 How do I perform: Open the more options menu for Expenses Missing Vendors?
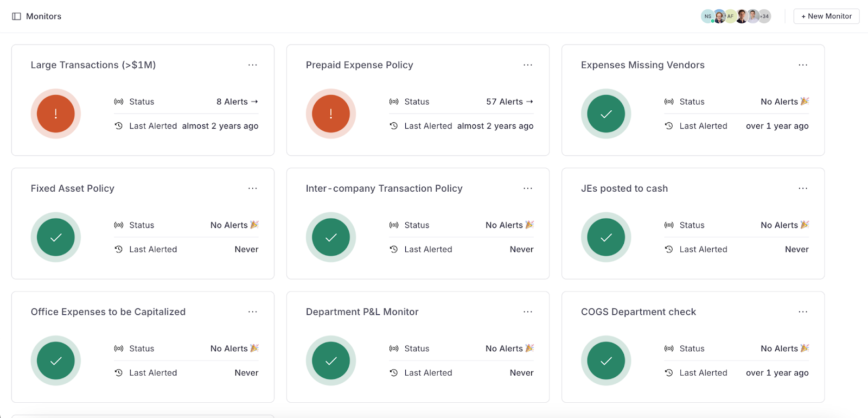tap(803, 65)
